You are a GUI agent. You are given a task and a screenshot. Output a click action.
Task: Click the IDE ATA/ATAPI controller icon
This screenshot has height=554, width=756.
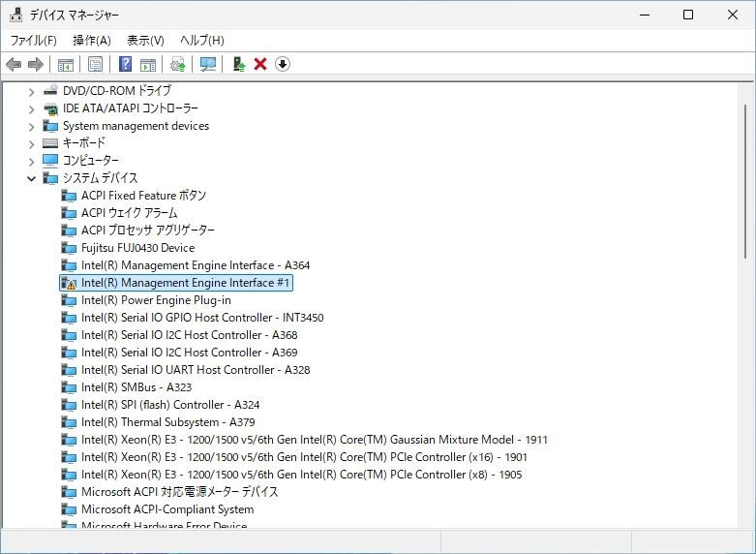50,108
